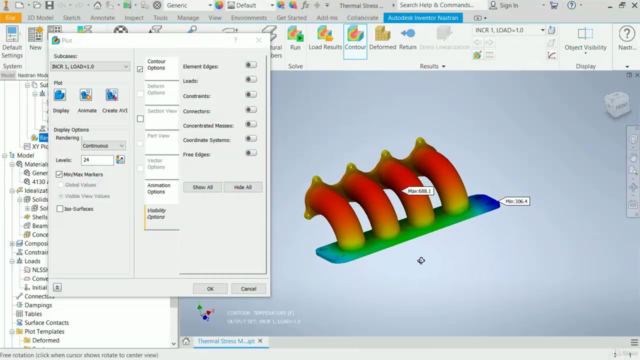Click the home icon in the quick access toolbar
The width and height of the screenshot is (640, 360).
pyautogui.click(x=97, y=5)
